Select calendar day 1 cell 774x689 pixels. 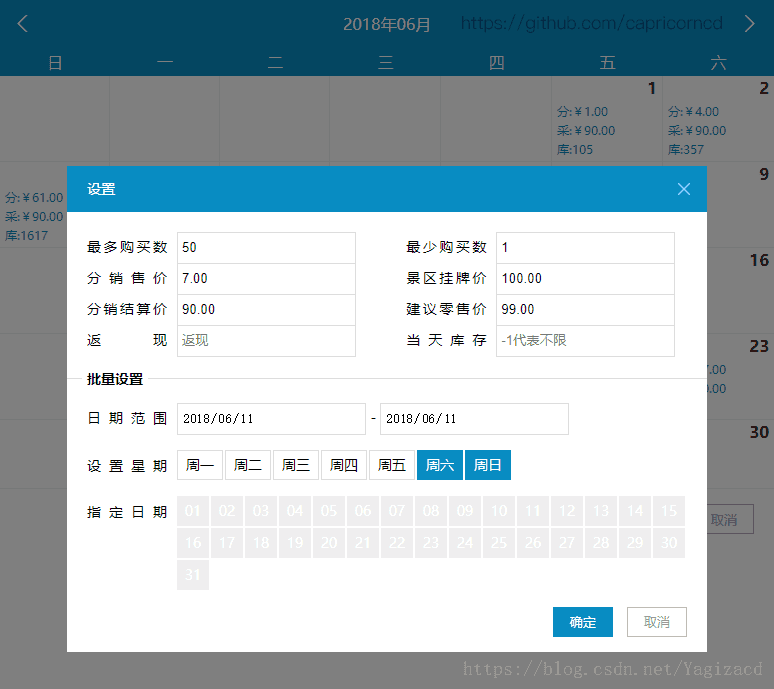(607, 119)
